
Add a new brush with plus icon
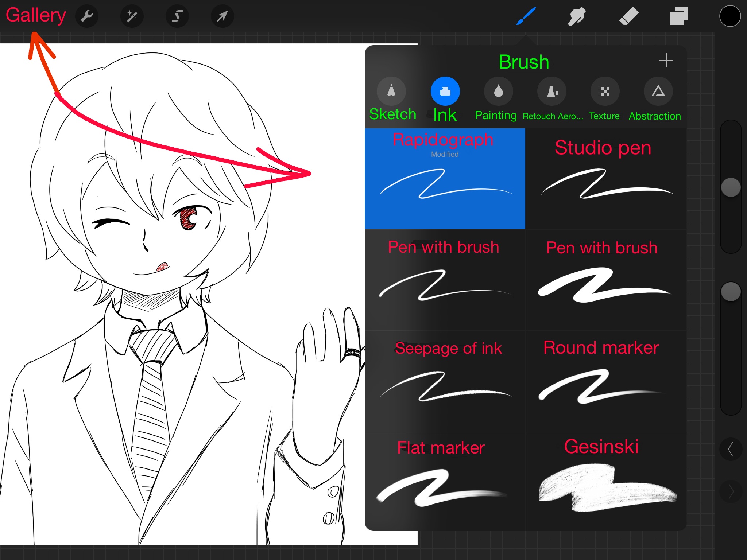666,61
